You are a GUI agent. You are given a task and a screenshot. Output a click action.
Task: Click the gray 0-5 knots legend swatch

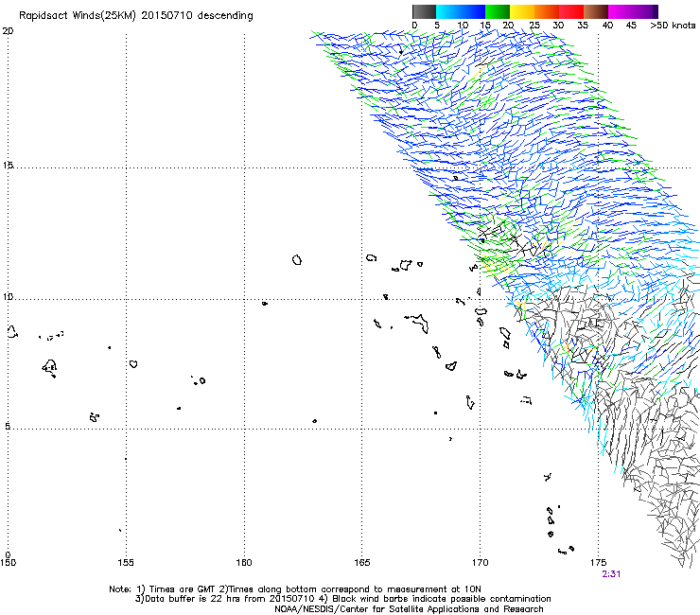point(424,11)
